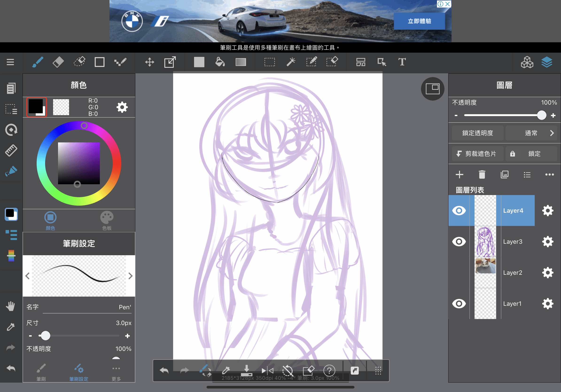Show next brush preview with right chevron
The image size is (561, 392).
point(130,276)
